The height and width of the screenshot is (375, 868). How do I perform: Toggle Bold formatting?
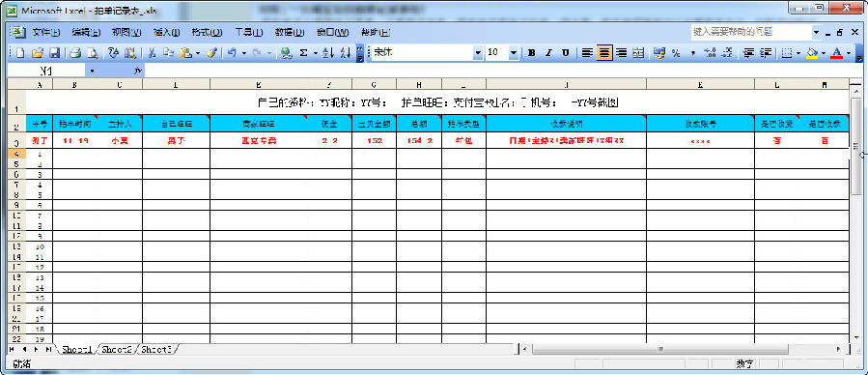tap(531, 53)
